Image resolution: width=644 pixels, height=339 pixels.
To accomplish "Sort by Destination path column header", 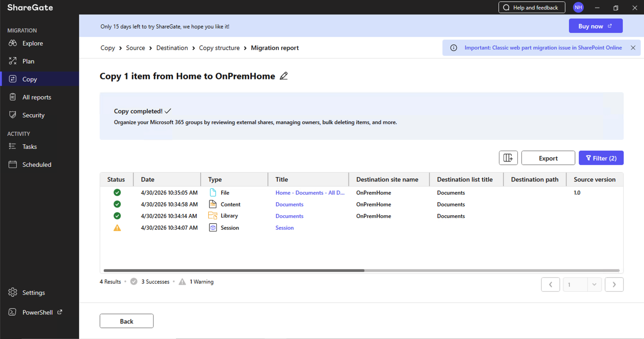I will [535, 179].
